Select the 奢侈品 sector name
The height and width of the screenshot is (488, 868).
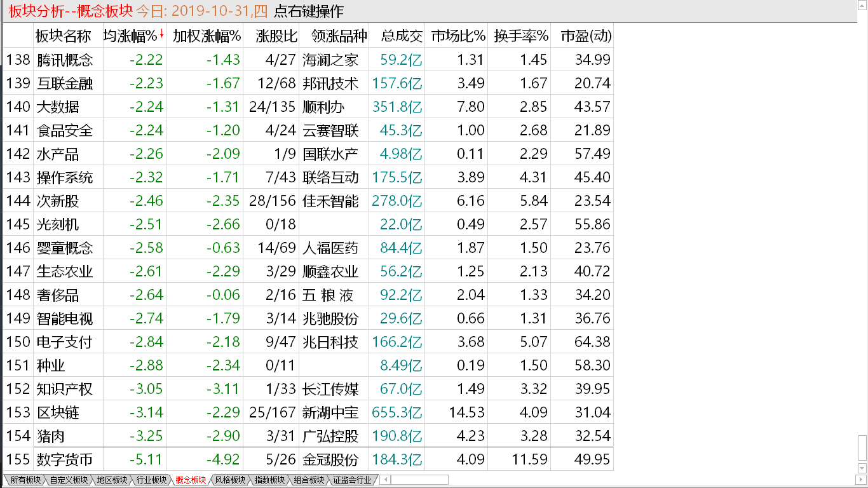(x=58, y=295)
